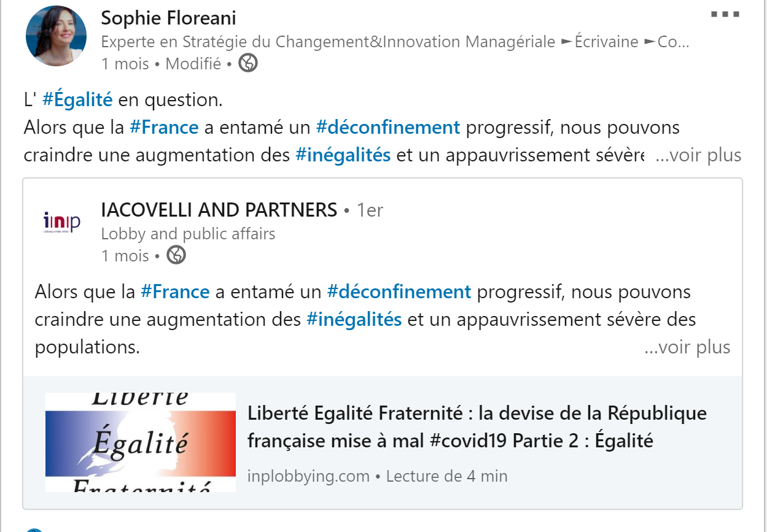The image size is (767, 532).
Task: Open the three-dot post options menu
Action: 725,14
